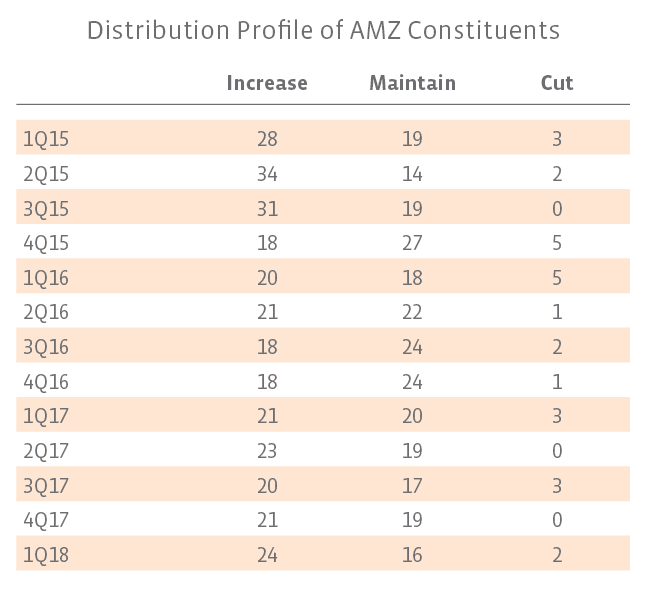
Task: Click the 1Q18 Cut value 2
Action: [557, 554]
